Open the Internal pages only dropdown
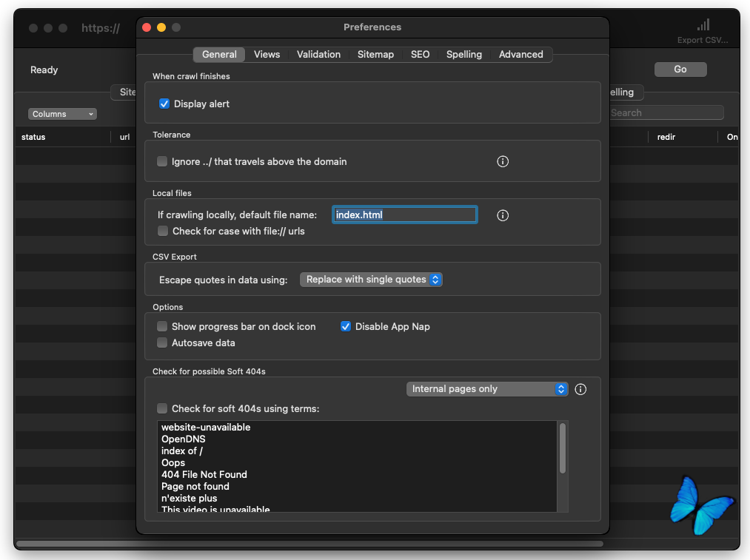 click(x=487, y=389)
